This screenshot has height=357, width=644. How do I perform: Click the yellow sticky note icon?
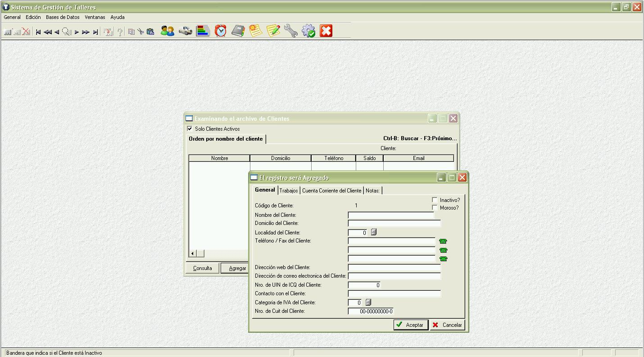pyautogui.click(x=255, y=31)
